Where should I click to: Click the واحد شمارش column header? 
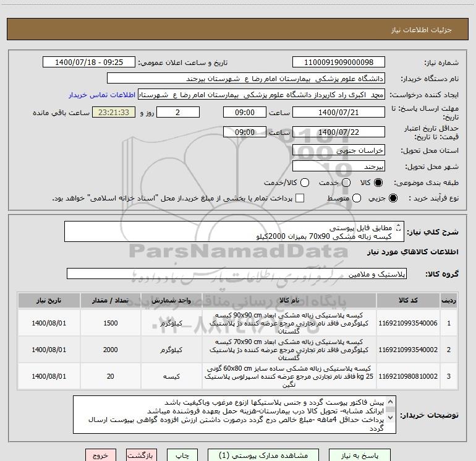point(171,300)
